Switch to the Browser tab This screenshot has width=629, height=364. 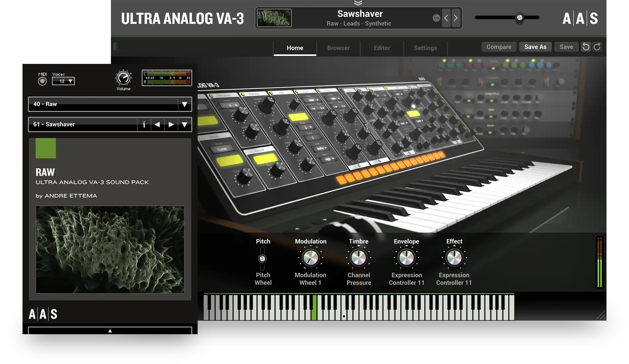tap(338, 48)
